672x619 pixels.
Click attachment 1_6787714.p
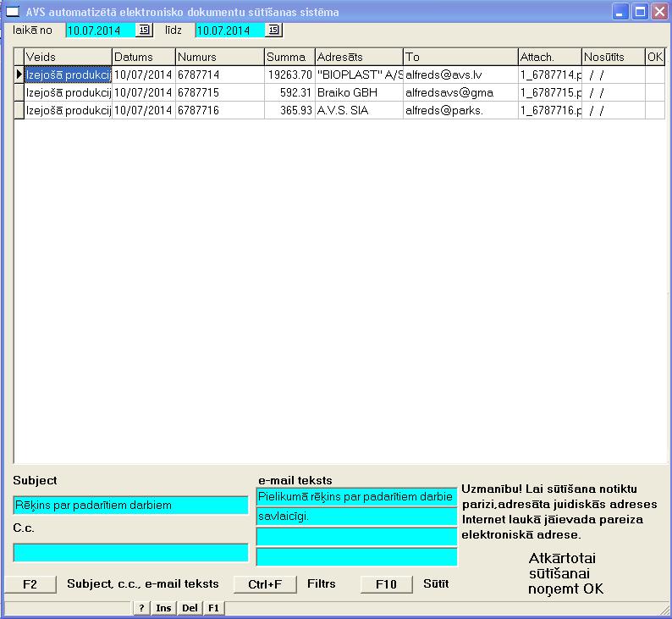pos(550,75)
